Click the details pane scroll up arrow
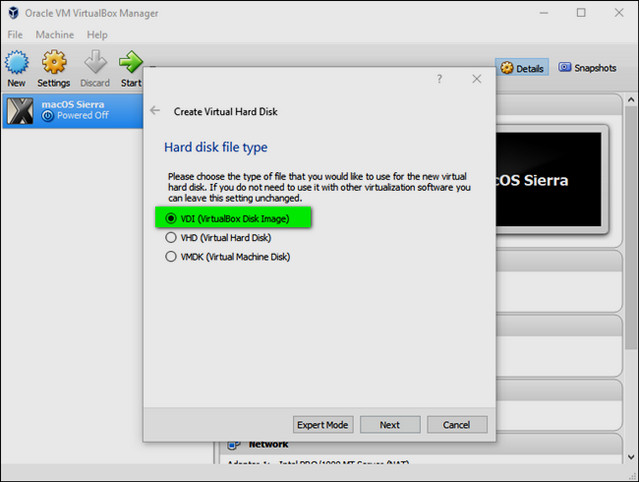This screenshot has width=639, height=482. tap(631, 99)
